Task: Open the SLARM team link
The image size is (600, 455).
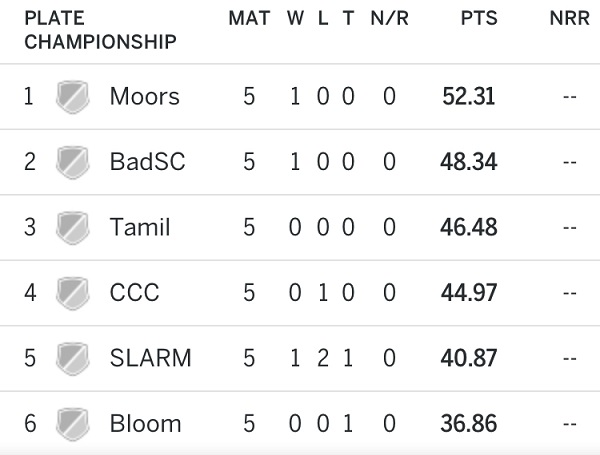Action: pyautogui.click(x=150, y=358)
